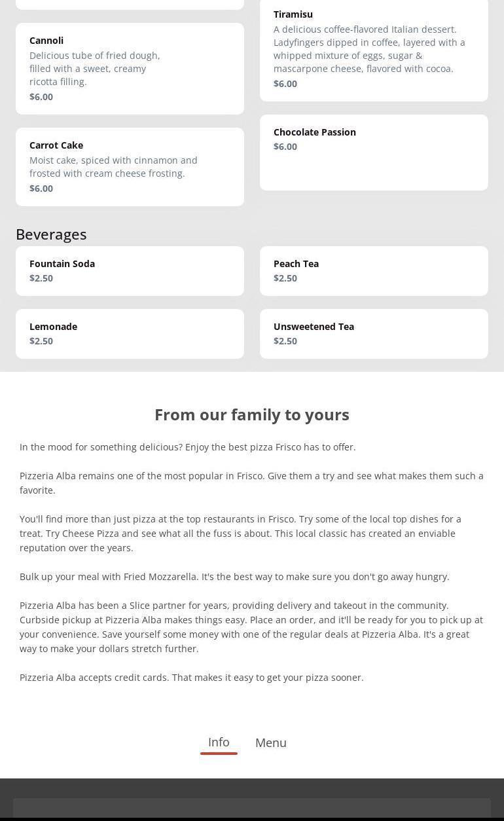
Task: Switch to the Info tab
Action: point(219,742)
